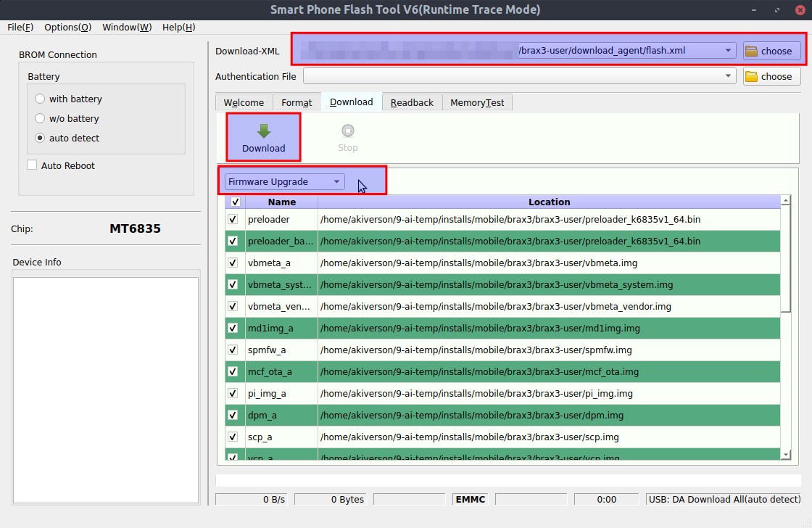812x528 pixels.
Task: Uncheck the preloader partition checkbox
Action: click(x=233, y=219)
